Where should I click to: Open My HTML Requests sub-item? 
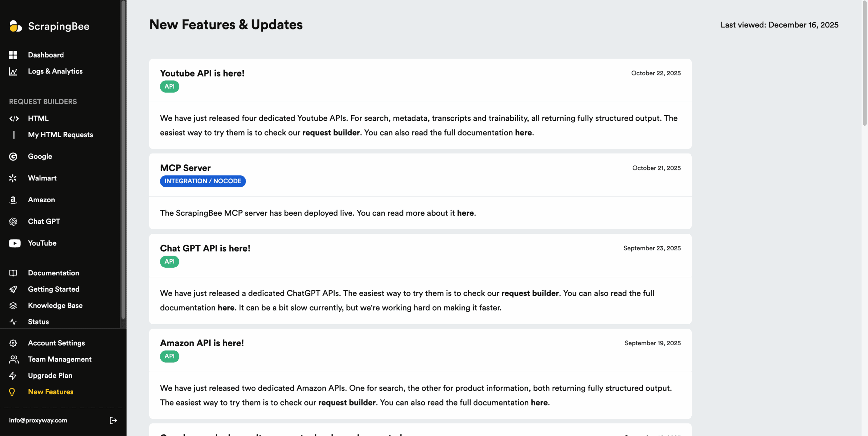click(x=60, y=135)
